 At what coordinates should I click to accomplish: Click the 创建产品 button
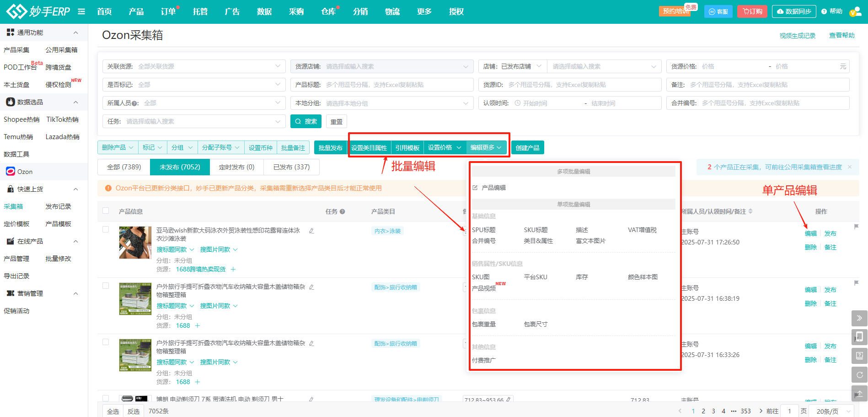[x=528, y=147]
